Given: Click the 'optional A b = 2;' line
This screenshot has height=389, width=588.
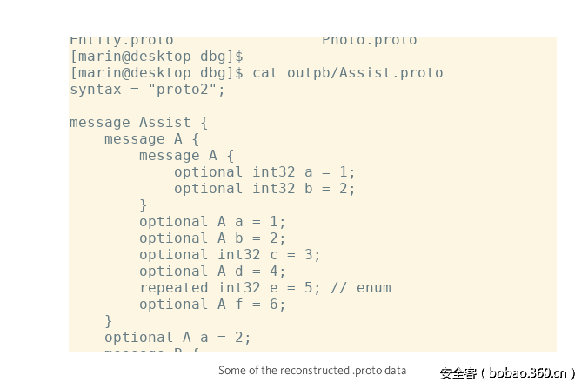Looking at the screenshot, I should (212, 238).
